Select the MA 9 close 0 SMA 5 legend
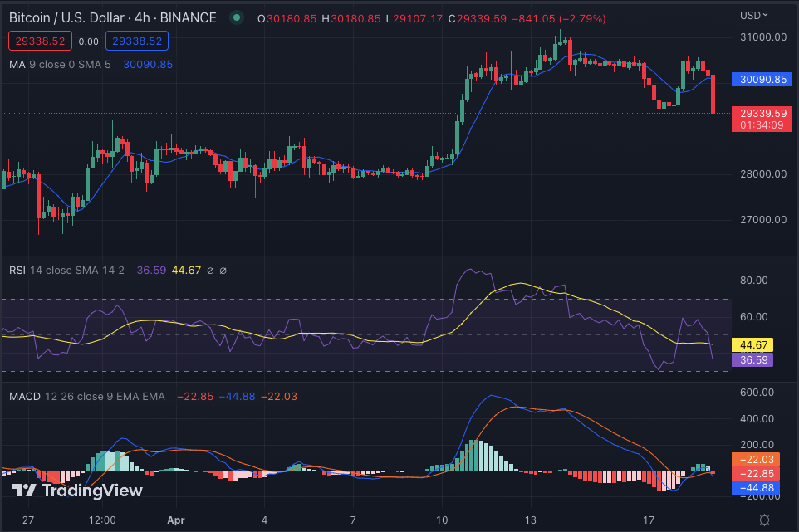 pos(60,65)
